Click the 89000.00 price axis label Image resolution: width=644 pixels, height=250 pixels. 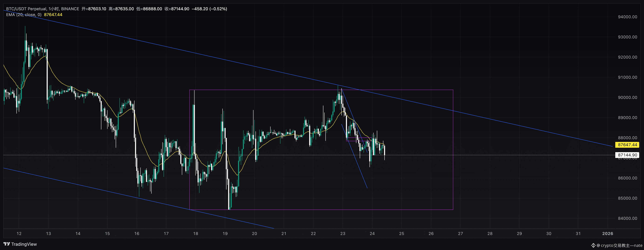pyautogui.click(x=627, y=118)
